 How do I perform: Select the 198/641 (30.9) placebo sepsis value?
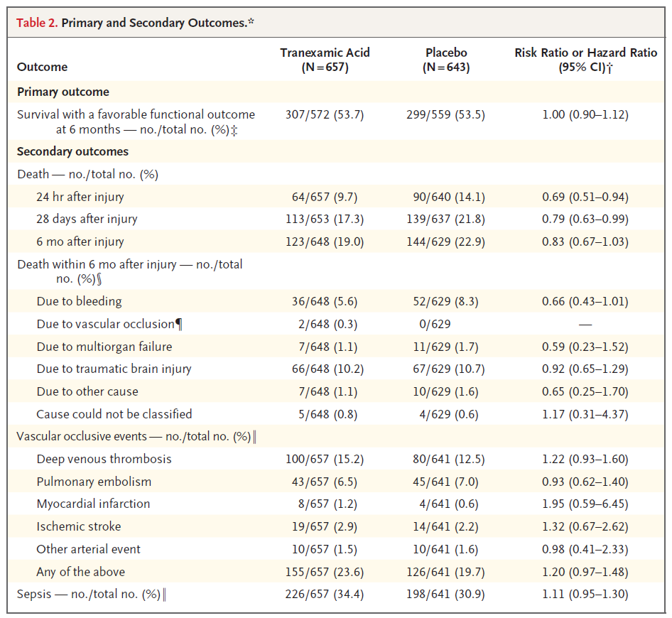click(x=446, y=594)
